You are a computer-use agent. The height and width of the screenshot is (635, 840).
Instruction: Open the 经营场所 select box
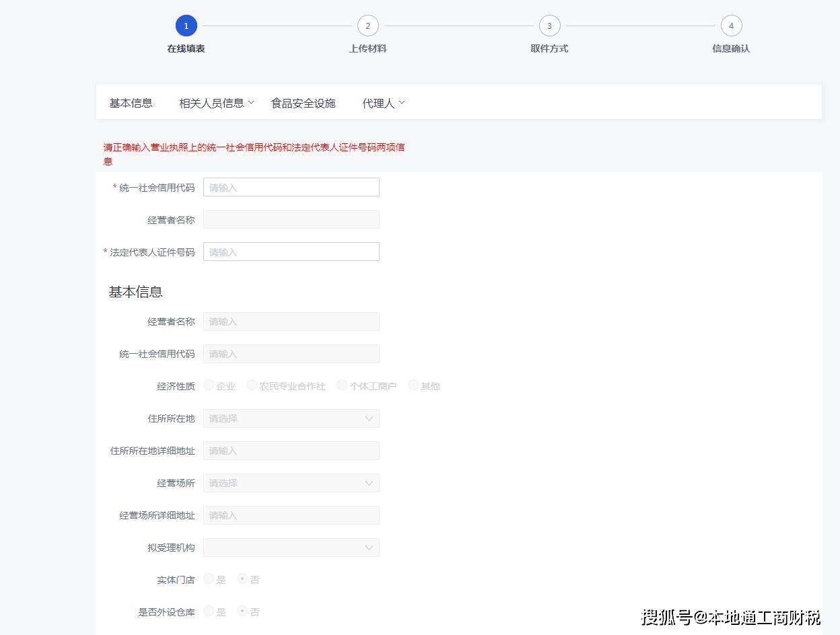pos(291,483)
